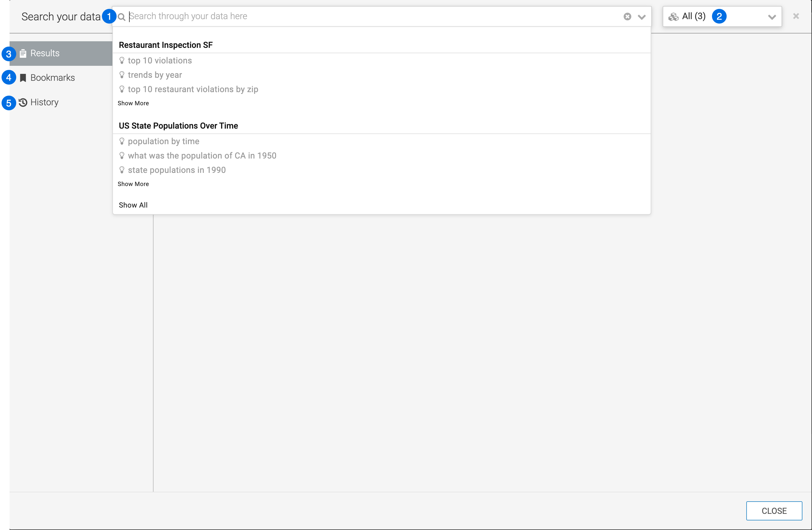812x530 pixels.
Task: Expand search box suggestions chevron
Action: pyautogui.click(x=641, y=17)
